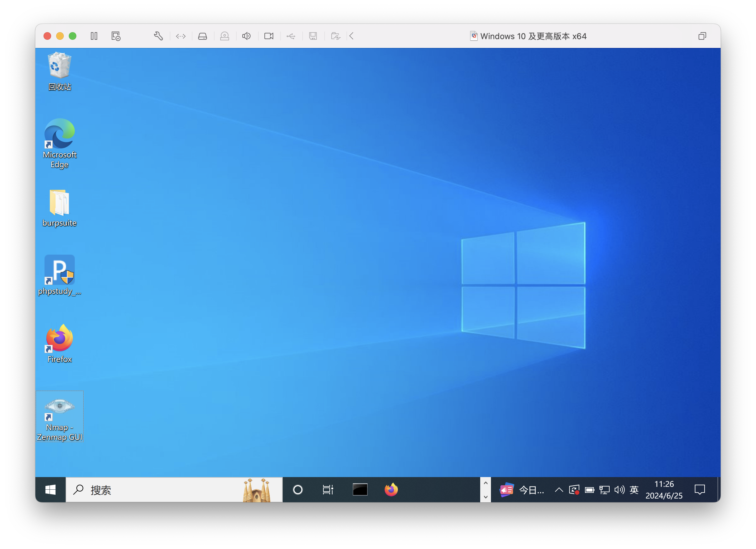
Task: Pause the virtual machine
Action: (x=94, y=36)
